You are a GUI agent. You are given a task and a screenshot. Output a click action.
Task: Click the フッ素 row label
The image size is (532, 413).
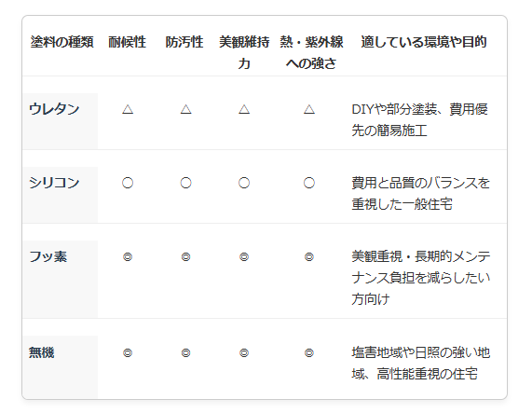(48, 256)
